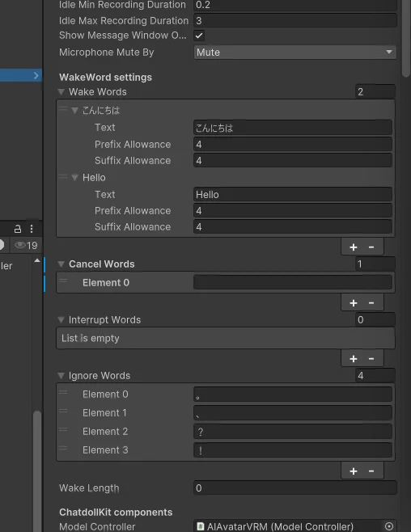Toggle the Show Message Window checkbox
Viewport: 411px width, 532px height.
coord(199,36)
